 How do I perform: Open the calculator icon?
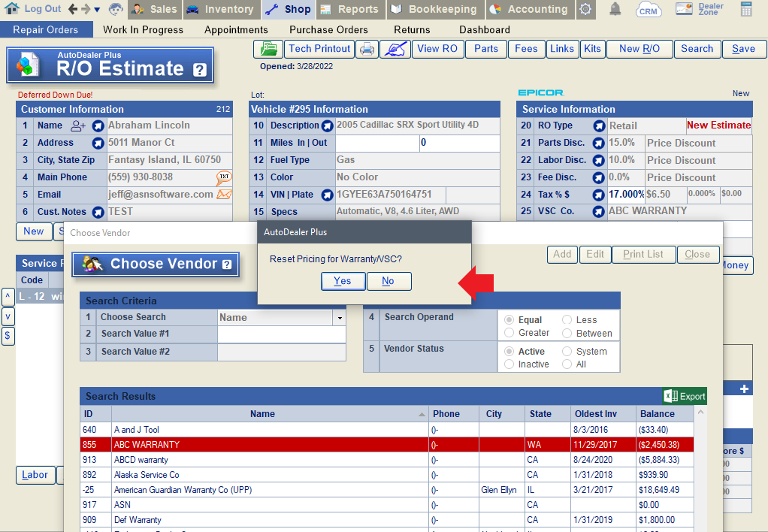[746, 9]
